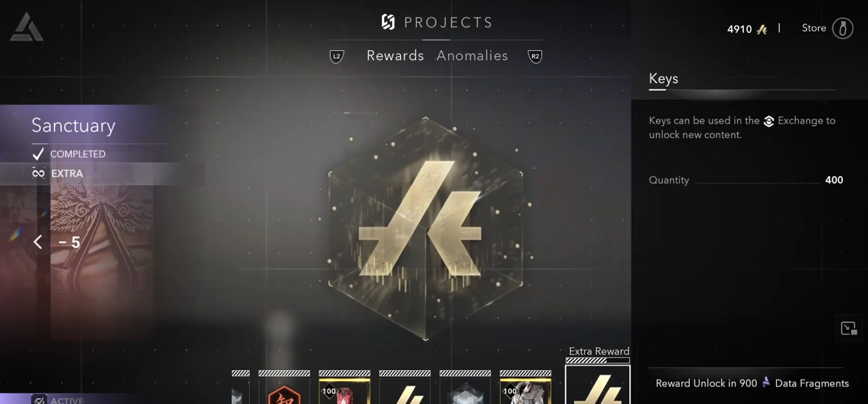Toggle the Completed checkmark under Sanctuary
This screenshot has height=404, width=868.
tap(38, 154)
